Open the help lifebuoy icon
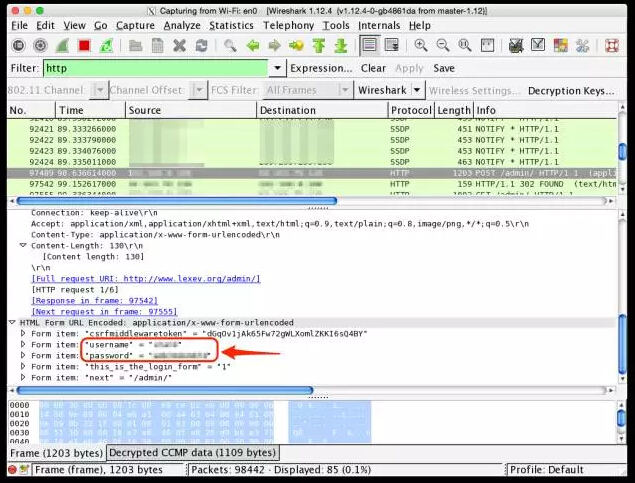This screenshot has height=483, width=635. tap(612, 45)
